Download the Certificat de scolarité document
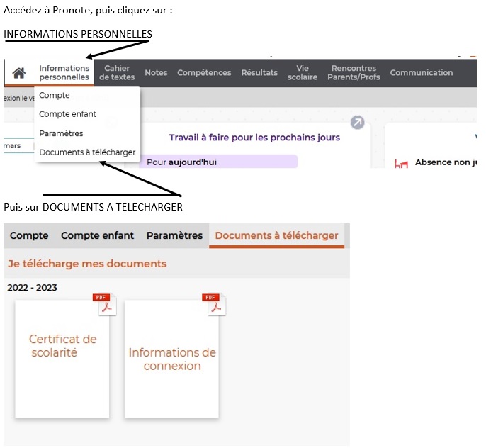Screen dimensions: 486x448 tap(62, 358)
